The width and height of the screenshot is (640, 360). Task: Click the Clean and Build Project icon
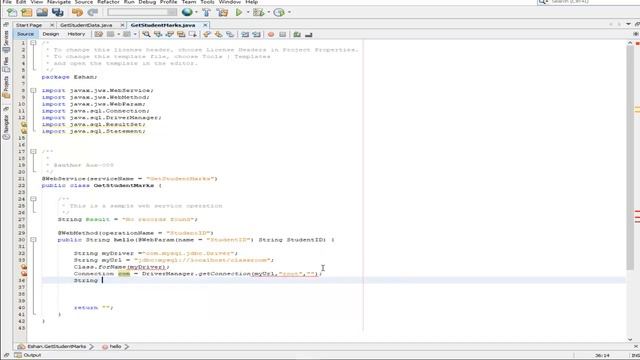click(222, 13)
